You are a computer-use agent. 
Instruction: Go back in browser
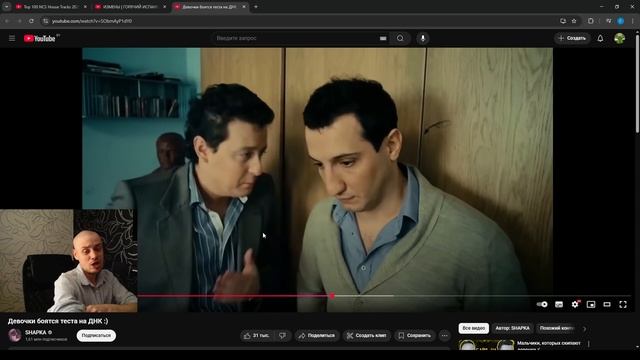point(7,21)
